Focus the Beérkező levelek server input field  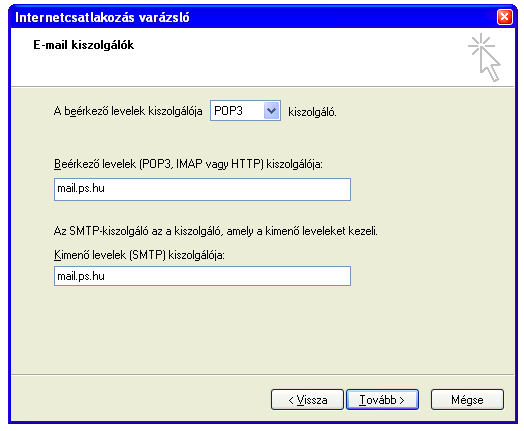tap(202, 189)
